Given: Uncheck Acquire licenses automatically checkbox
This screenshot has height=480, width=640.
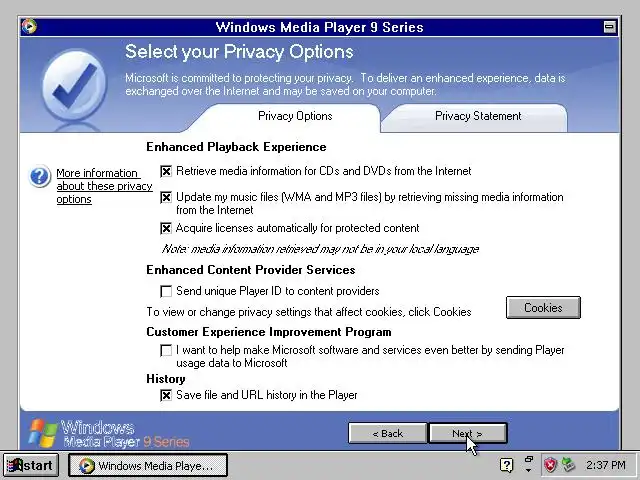Looking at the screenshot, I should [166, 228].
